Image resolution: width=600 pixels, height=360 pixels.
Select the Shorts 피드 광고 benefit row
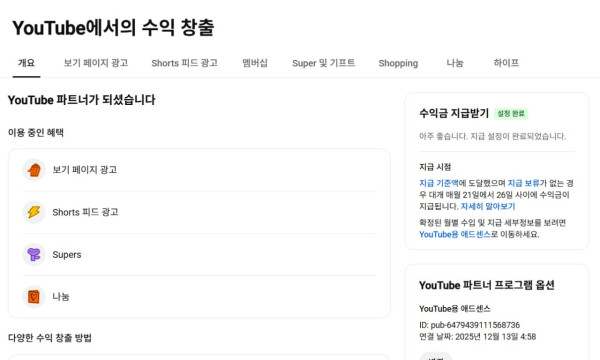point(199,212)
